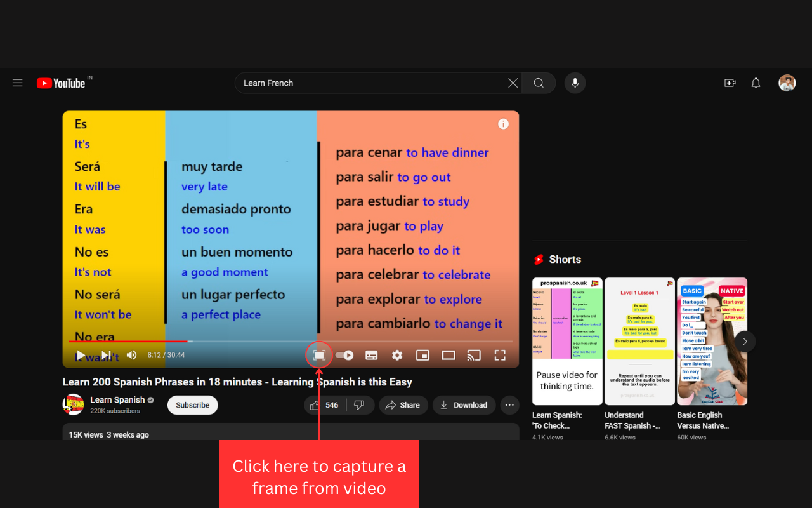Download the video
812x508 pixels.
coord(464,404)
